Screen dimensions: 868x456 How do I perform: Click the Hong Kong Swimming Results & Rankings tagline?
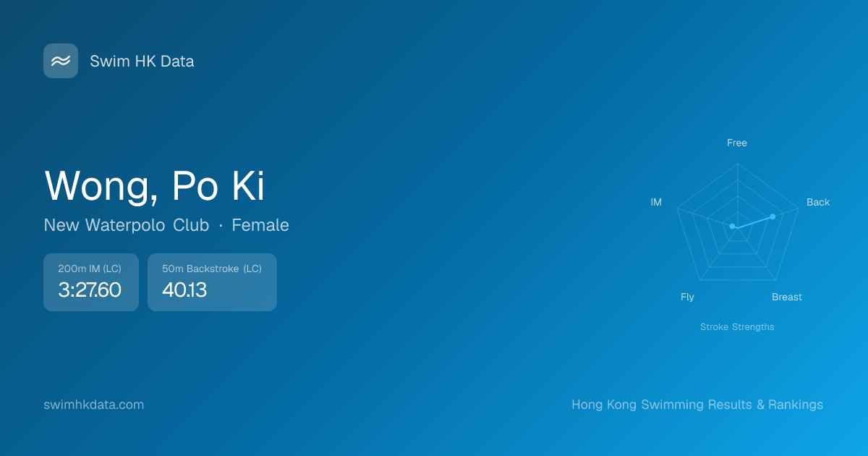(x=697, y=405)
